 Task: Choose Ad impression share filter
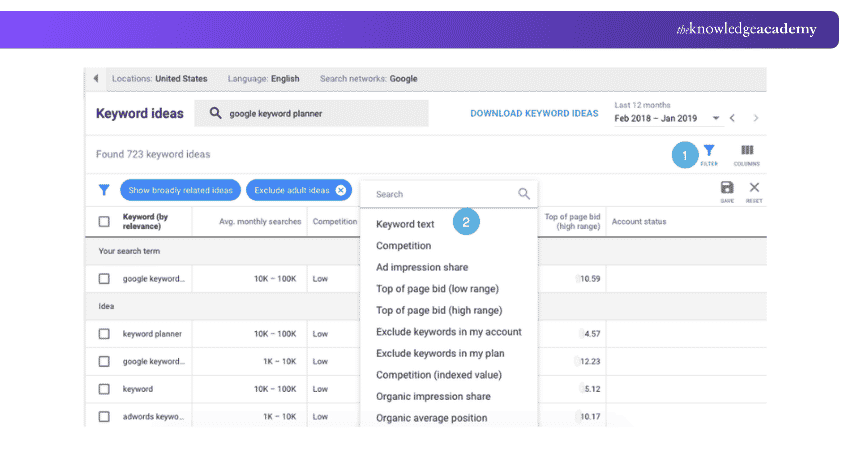422,267
